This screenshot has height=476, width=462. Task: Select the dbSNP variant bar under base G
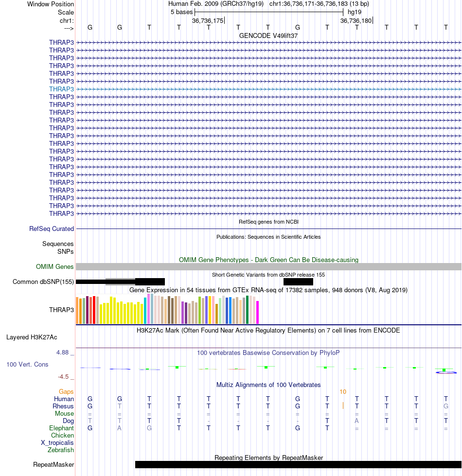pos(298,282)
